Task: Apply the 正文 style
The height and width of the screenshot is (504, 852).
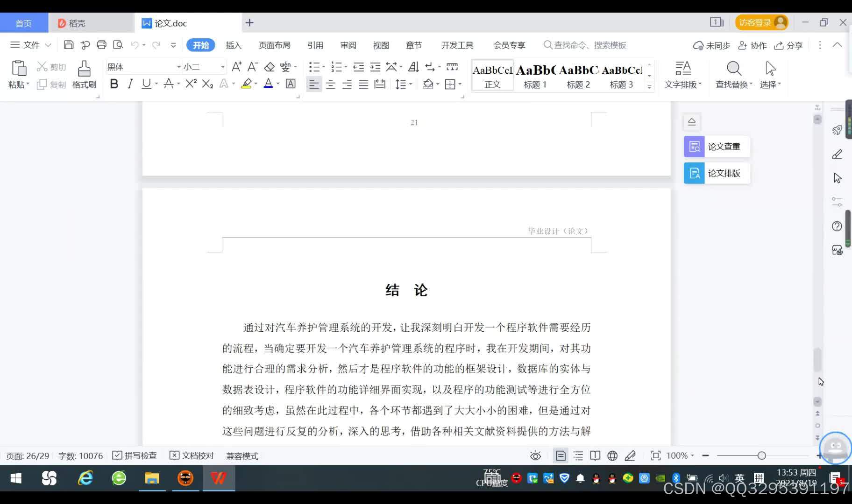Action: click(x=493, y=75)
